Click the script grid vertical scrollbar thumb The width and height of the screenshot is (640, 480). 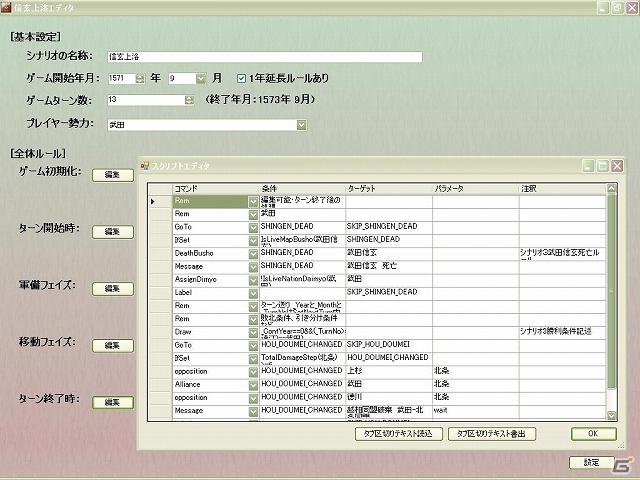coord(611,291)
